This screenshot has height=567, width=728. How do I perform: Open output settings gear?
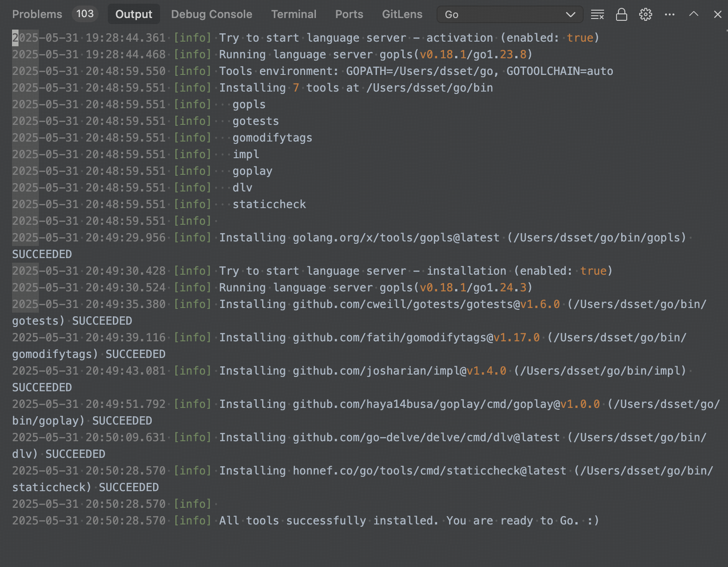646,15
